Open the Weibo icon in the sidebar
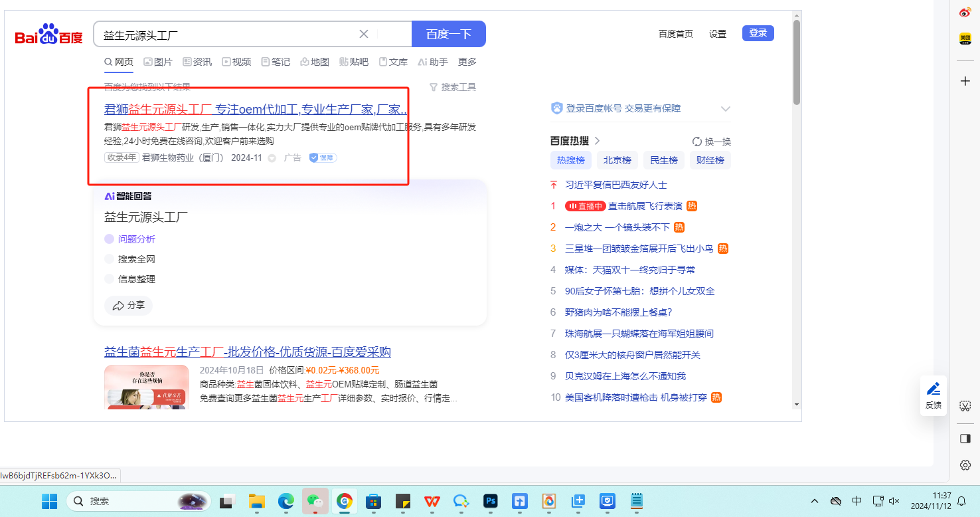 click(965, 12)
